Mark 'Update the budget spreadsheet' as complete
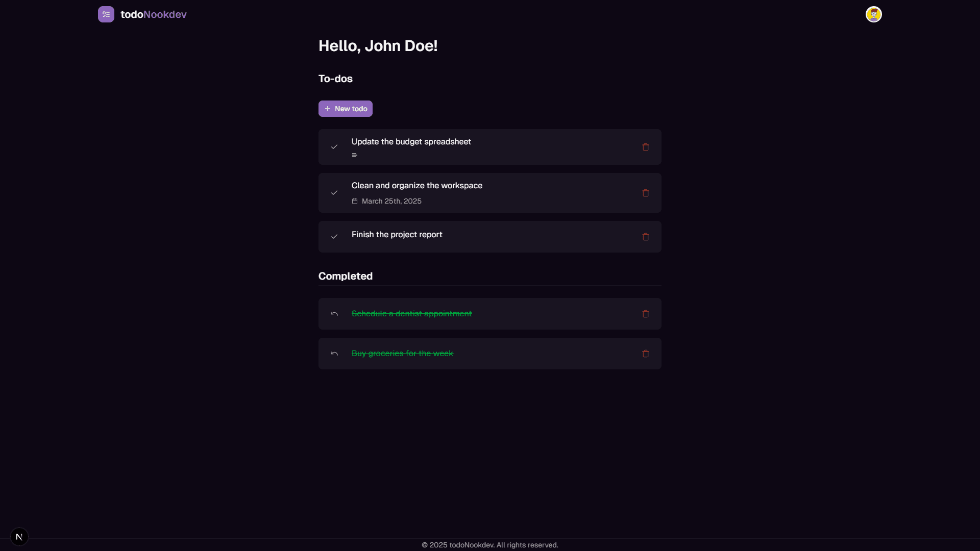Image resolution: width=980 pixels, height=551 pixels. (x=334, y=147)
